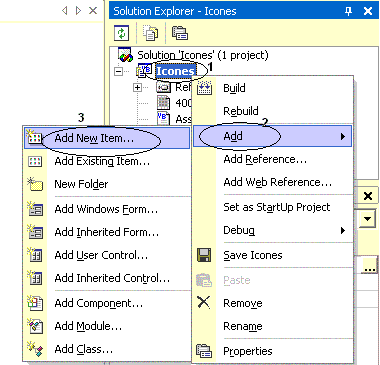Click the Build icon in context menu

click(x=204, y=88)
